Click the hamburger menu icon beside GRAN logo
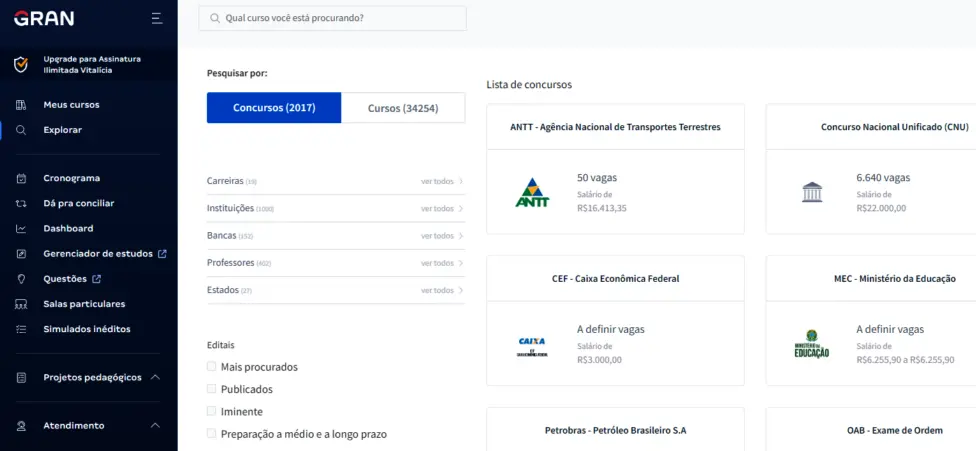This screenshot has width=976, height=451. click(x=156, y=18)
